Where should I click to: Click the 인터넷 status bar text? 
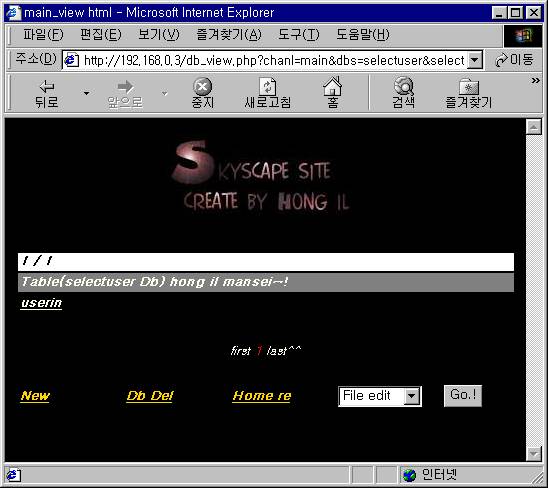[x=439, y=475]
